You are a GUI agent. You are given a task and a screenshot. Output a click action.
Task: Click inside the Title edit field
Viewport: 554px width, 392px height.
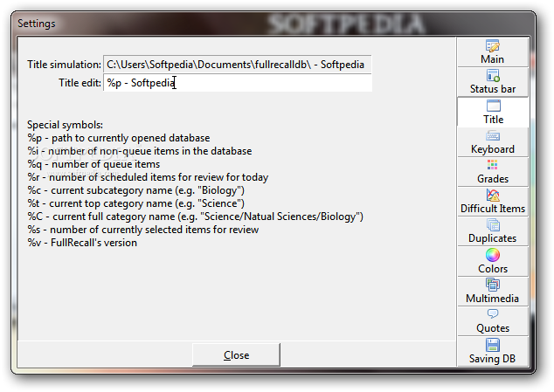click(x=238, y=83)
